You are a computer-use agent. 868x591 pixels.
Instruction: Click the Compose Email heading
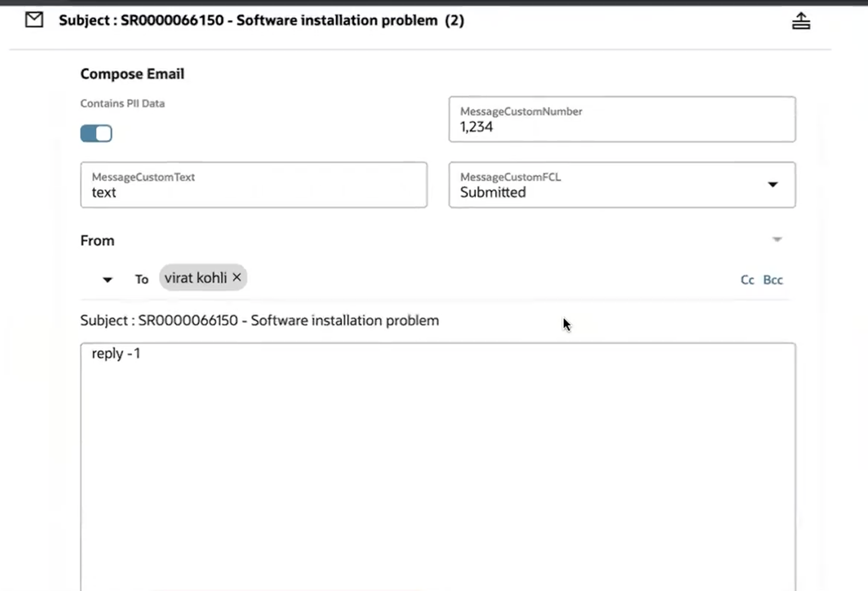point(132,74)
